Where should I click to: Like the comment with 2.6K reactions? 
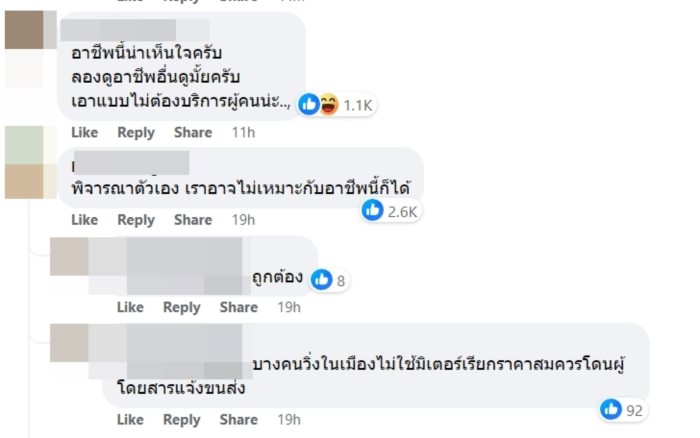point(85,219)
